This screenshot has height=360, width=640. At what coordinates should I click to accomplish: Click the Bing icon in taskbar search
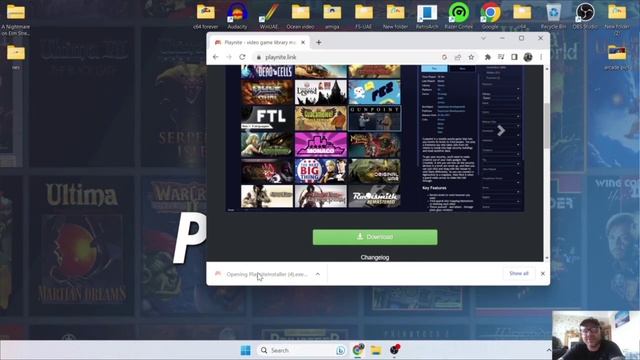340,350
